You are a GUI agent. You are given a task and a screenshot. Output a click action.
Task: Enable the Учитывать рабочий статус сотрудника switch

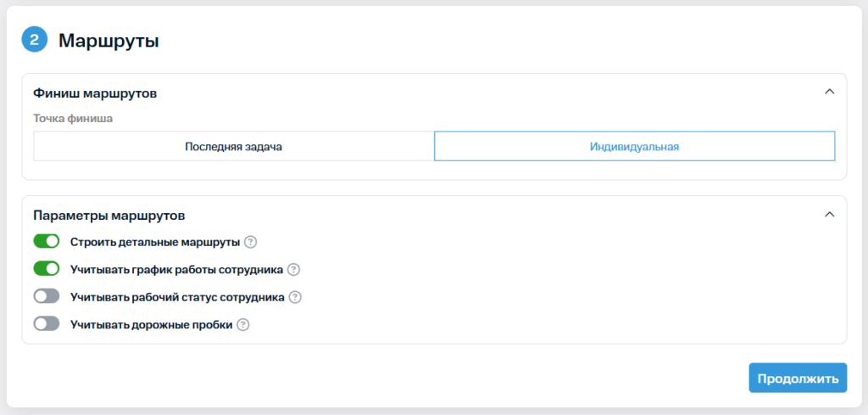(47, 297)
